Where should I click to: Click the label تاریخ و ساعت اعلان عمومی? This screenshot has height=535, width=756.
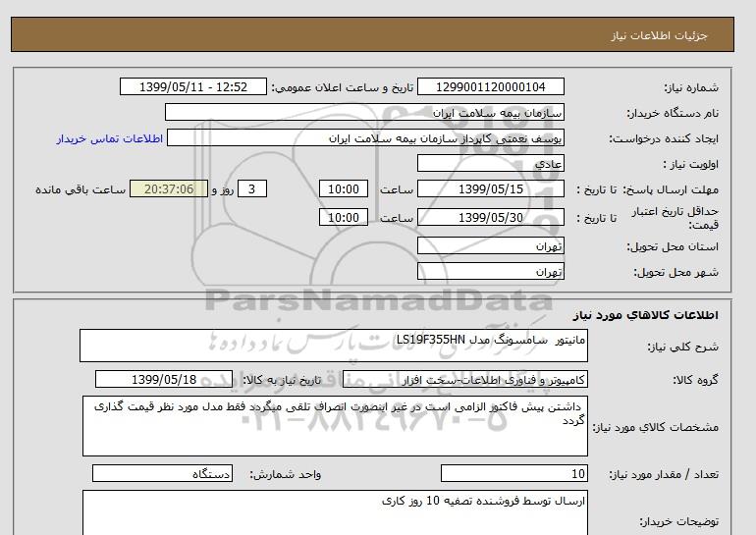343,87
